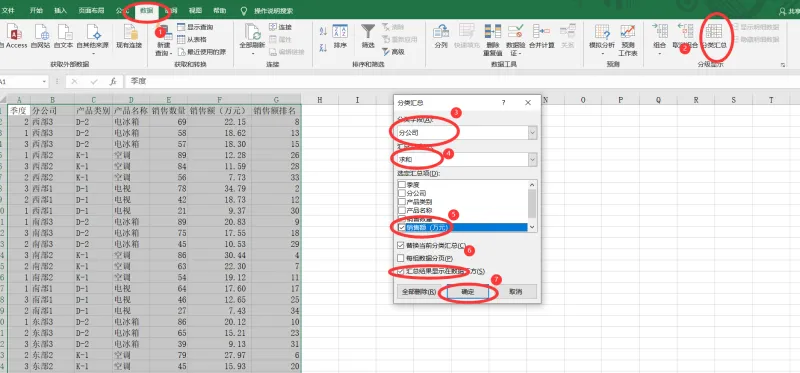
Task: Click the 连接 connections button
Action: pyautogui.click(x=281, y=27)
